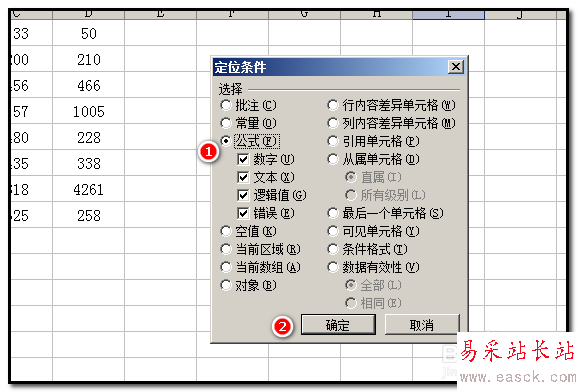Click cell containing 50

pos(88,33)
